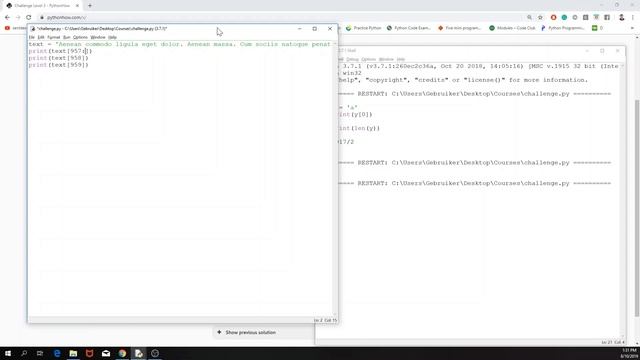Minimize the challenge.py editor window
The image size is (640, 360).
pos(300,29)
